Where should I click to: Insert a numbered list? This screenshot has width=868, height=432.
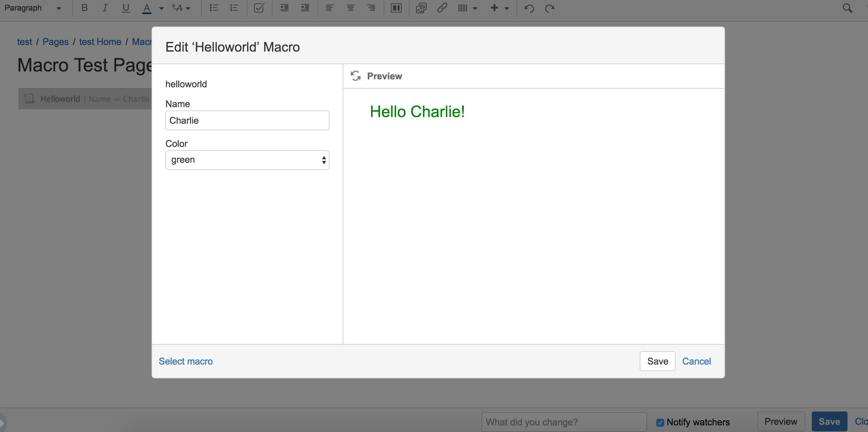coord(234,8)
